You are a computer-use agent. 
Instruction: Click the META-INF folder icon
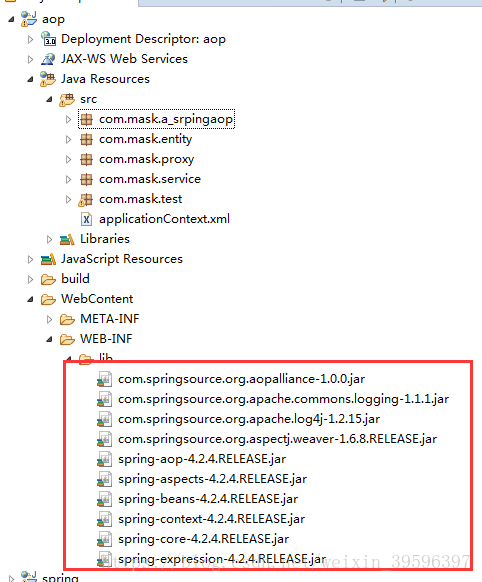[67, 319]
